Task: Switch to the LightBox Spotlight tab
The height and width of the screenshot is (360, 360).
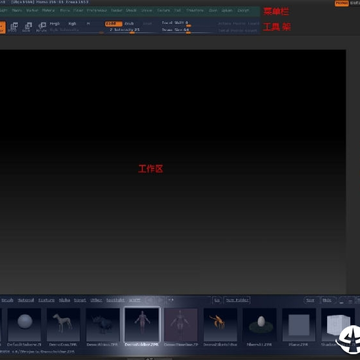Action: coord(115,300)
